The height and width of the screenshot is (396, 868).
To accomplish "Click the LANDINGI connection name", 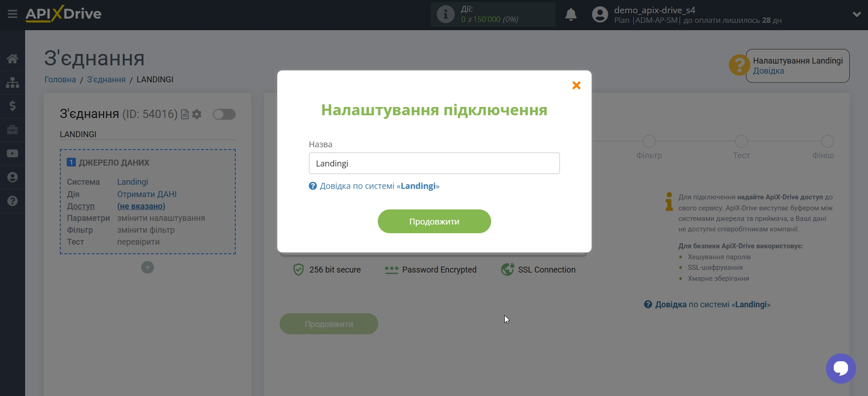I will click(x=78, y=134).
